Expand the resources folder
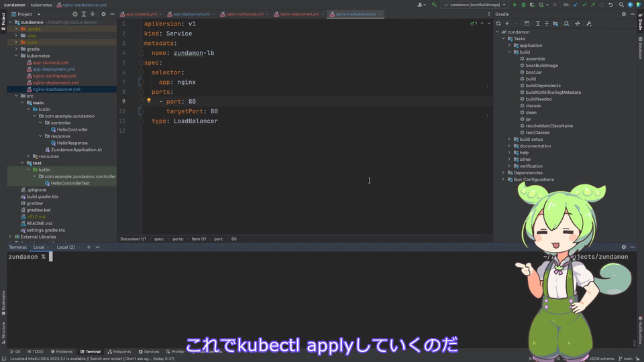 point(28,156)
